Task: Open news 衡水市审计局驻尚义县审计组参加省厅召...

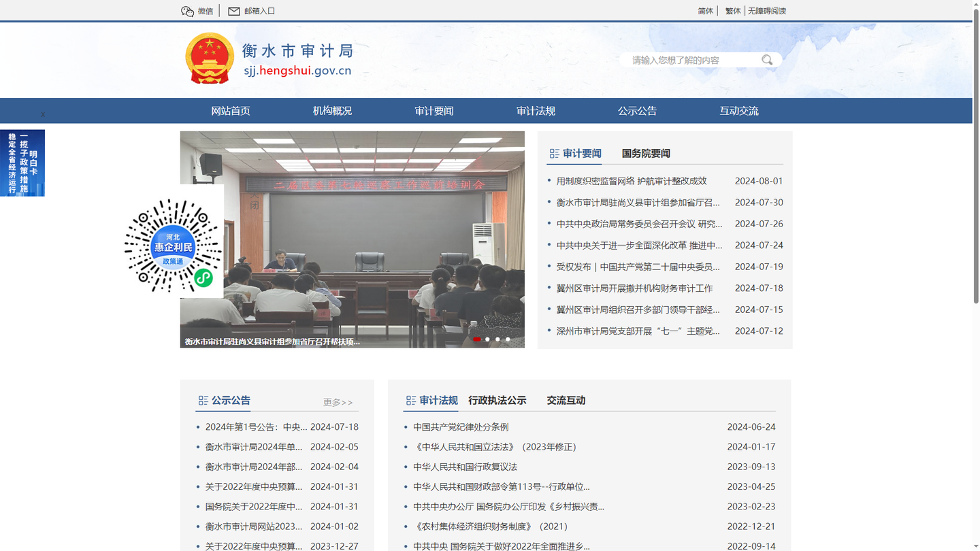Action: tap(638, 203)
